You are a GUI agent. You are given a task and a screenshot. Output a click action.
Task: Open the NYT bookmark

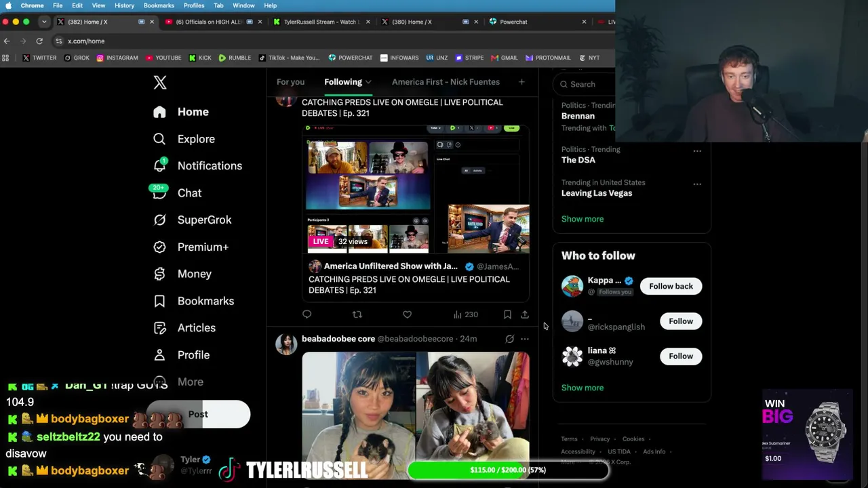point(589,58)
